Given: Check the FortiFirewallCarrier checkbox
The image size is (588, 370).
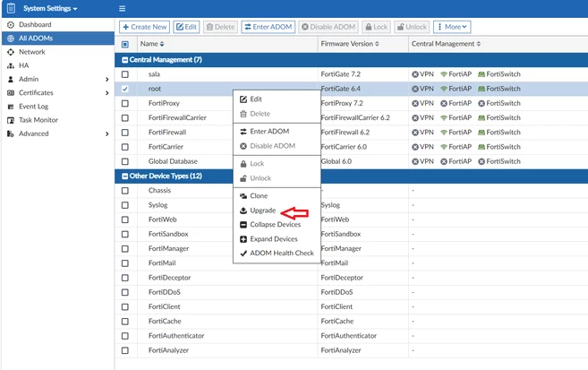Looking at the screenshot, I should click(x=125, y=118).
